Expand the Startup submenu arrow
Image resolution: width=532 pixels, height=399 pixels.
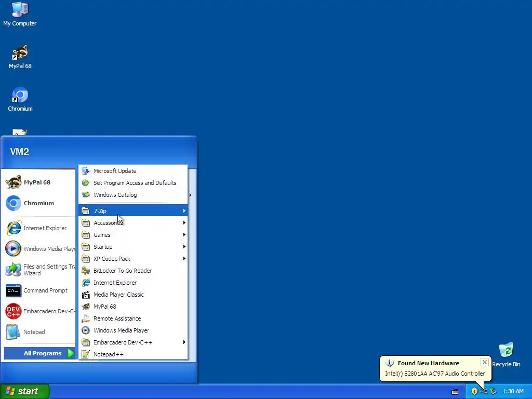[x=184, y=247]
